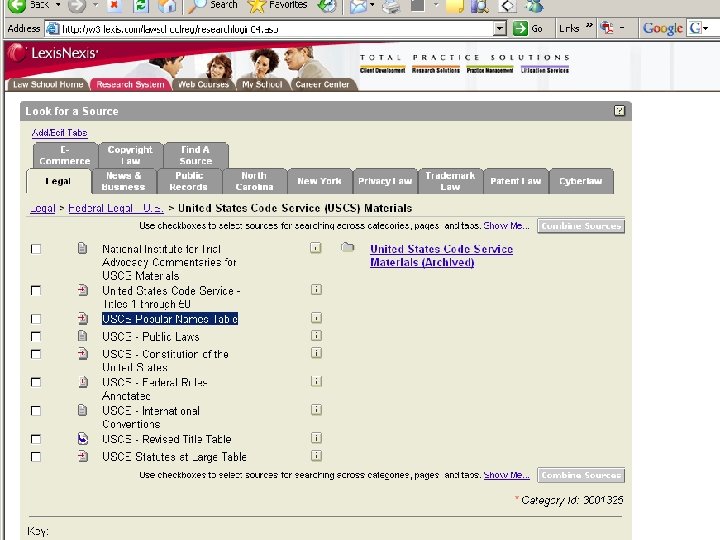Image resolution: width=720 pixels, height=540 pixels.
Task: Switch to the Research System tab
Action: click(x=130, y=84)
